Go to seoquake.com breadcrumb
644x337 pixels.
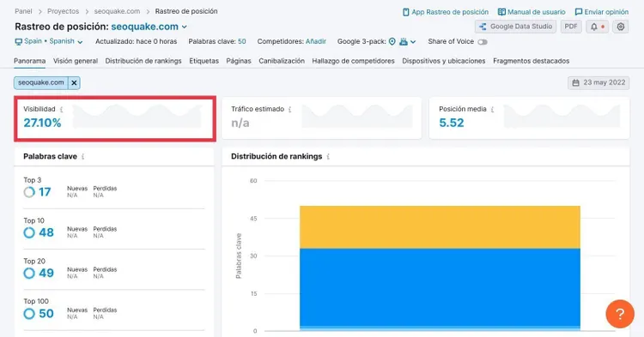[117, 11]
